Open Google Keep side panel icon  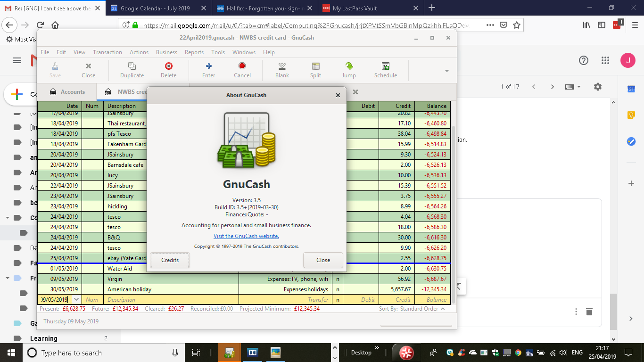tap(631, 115)
